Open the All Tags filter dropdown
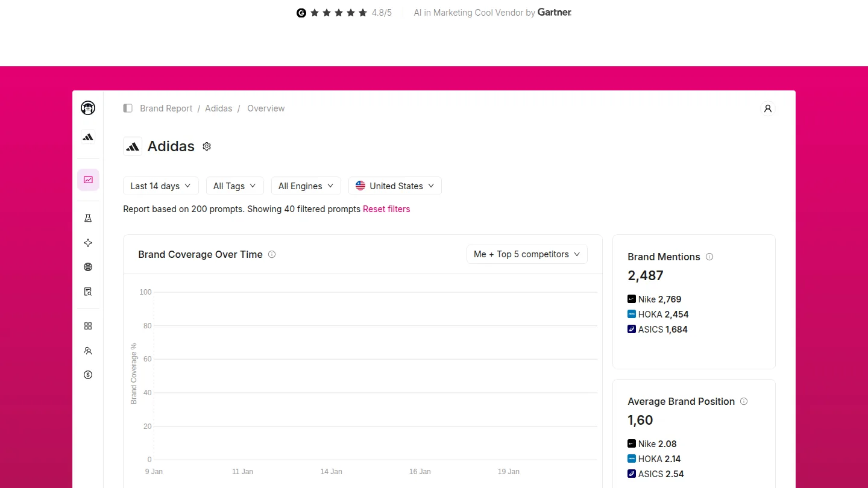Viewport: 868px width, 488px height. pos(235,186)
